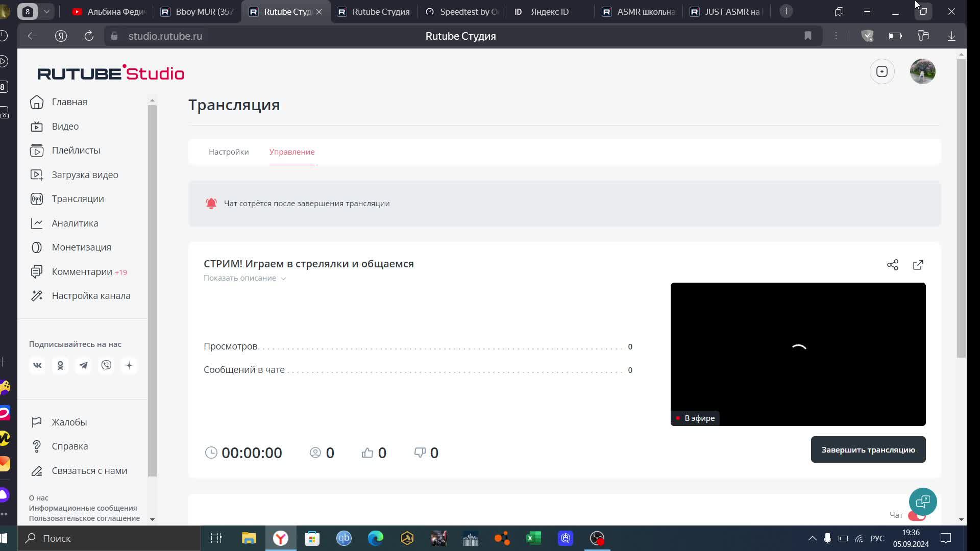
Task: Click Windows taskbar search field
Action: (110, 538)
